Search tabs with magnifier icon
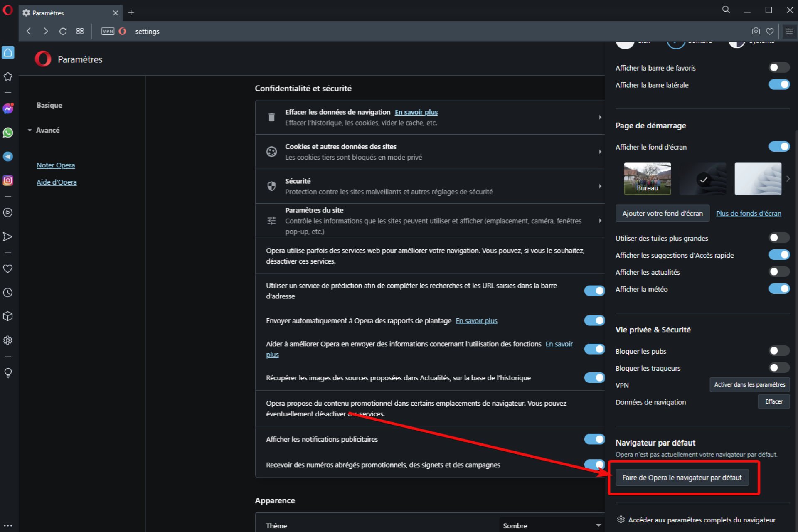This screenshot has height=532, width=798. 726,10
